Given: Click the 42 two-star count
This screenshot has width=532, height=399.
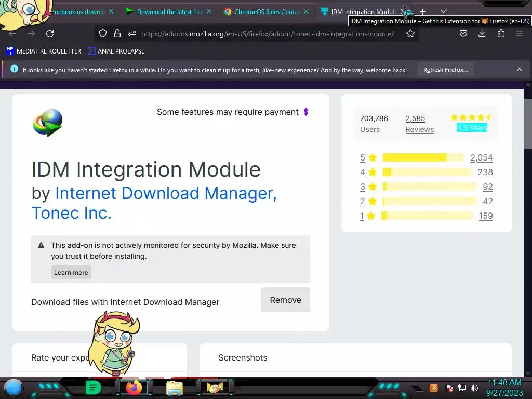Looking at the screenshot, I should [x=487, y=202].
